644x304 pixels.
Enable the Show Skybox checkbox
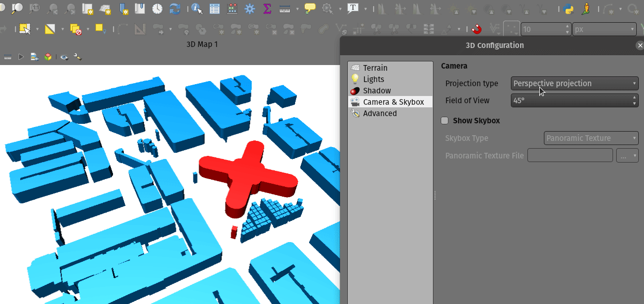click(445, 121)
